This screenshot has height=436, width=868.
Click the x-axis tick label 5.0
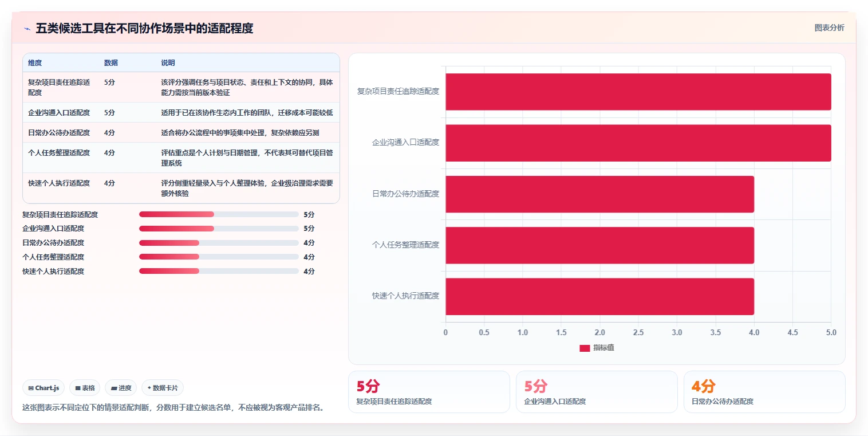[831, 332]
